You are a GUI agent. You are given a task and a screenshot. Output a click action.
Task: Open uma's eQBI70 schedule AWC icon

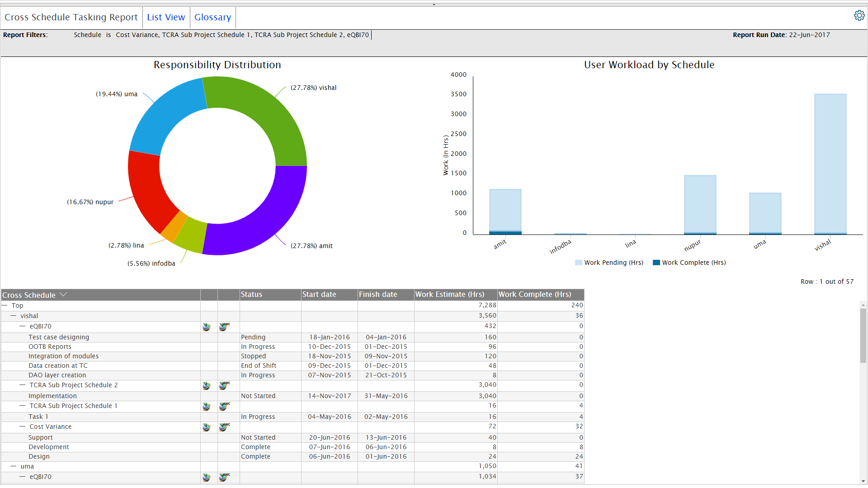(x=224, y=477)
